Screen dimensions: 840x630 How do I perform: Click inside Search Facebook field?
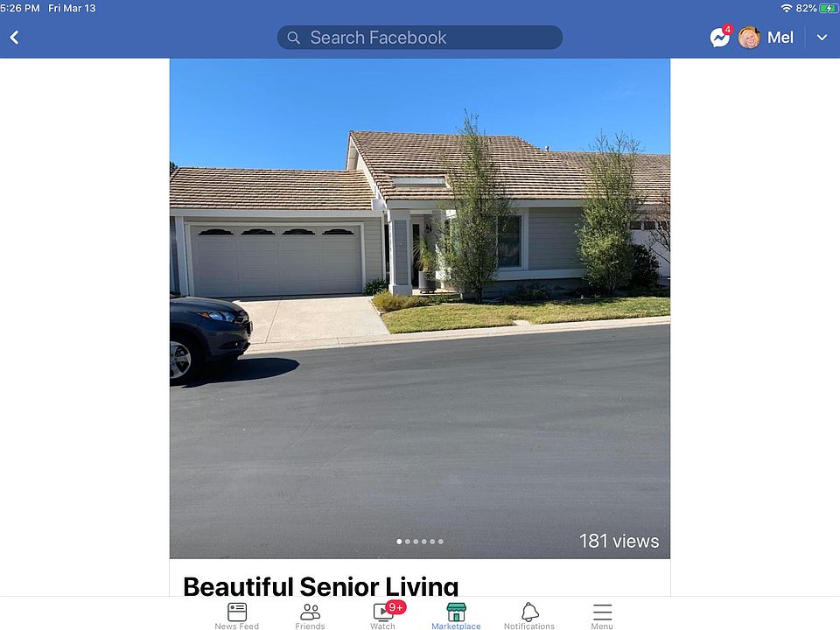point(419,38)
